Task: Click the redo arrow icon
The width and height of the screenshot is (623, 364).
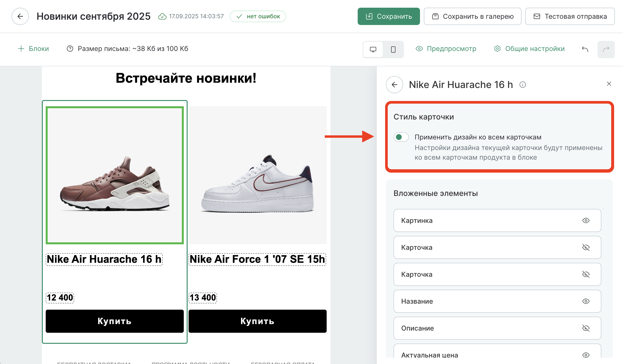Action: tap(606, 50)
